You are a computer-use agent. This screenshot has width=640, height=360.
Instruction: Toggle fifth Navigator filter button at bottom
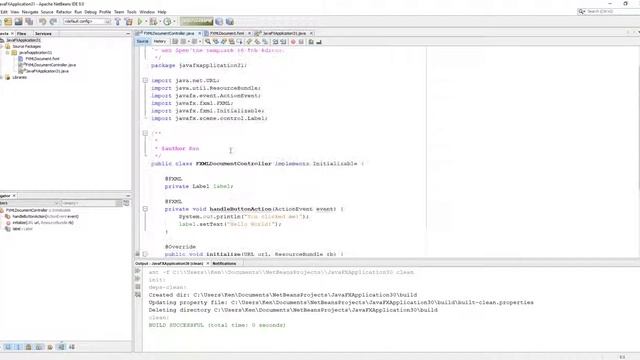pyautogui.click(x=50, y=347)
